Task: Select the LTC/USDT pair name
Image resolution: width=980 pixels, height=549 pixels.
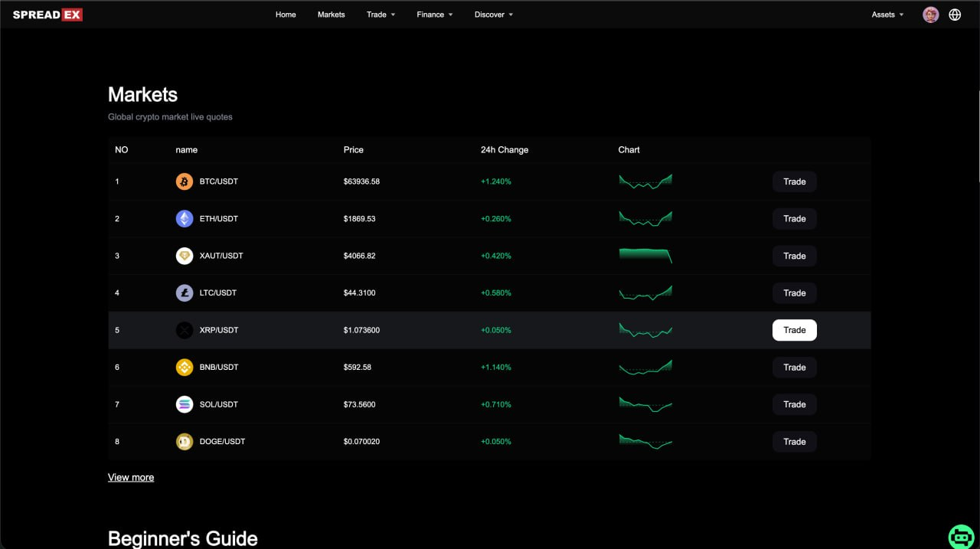Action: (218, 293)
